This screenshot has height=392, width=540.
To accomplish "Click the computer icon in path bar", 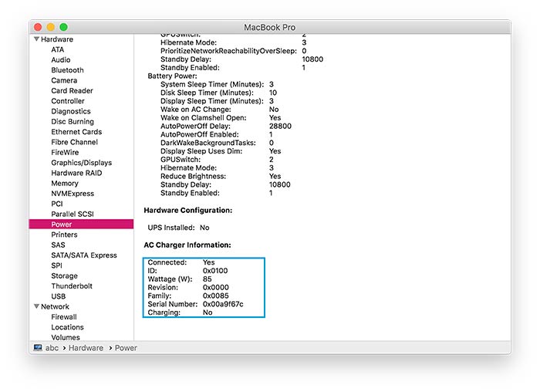I will [x=37, y=348].
